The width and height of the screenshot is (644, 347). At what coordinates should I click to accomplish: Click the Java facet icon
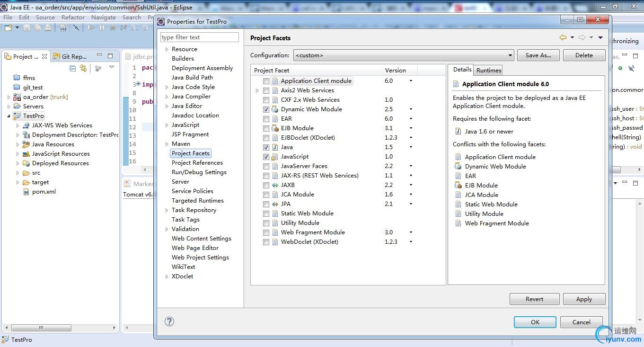coord(275,147)
